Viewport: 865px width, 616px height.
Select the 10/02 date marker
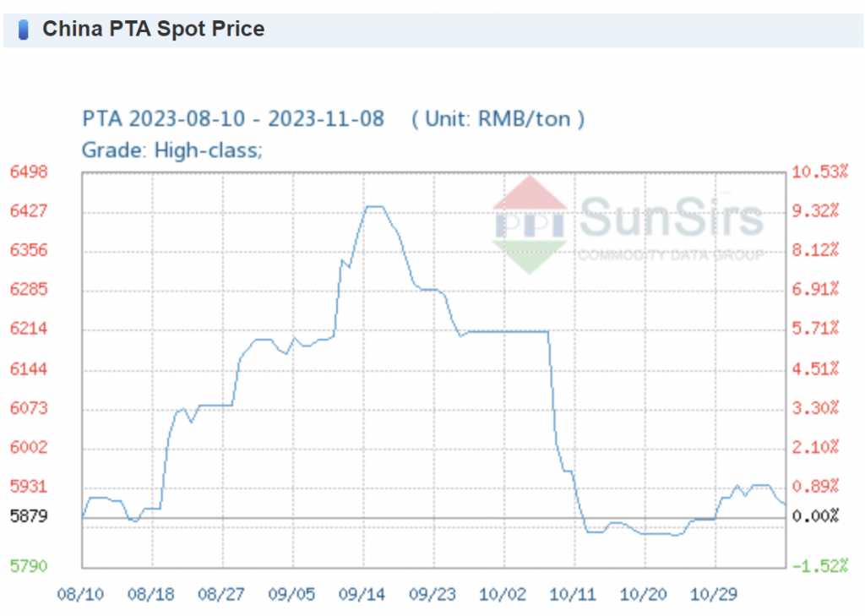tap(503, 594)
